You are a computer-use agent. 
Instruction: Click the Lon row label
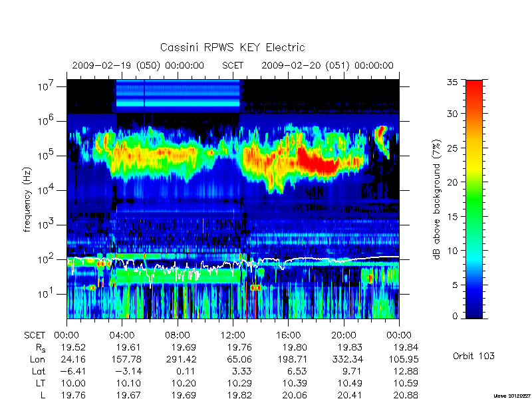38,359
